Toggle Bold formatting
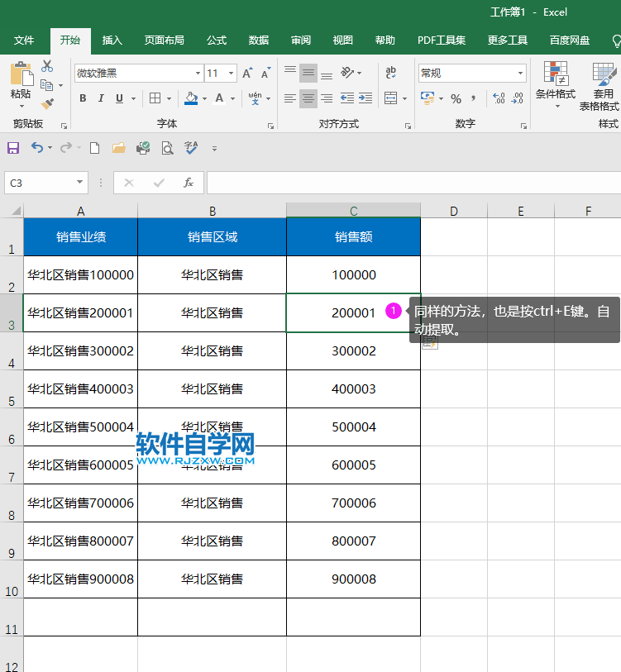The image size is (621, 672). click(83, 98)
